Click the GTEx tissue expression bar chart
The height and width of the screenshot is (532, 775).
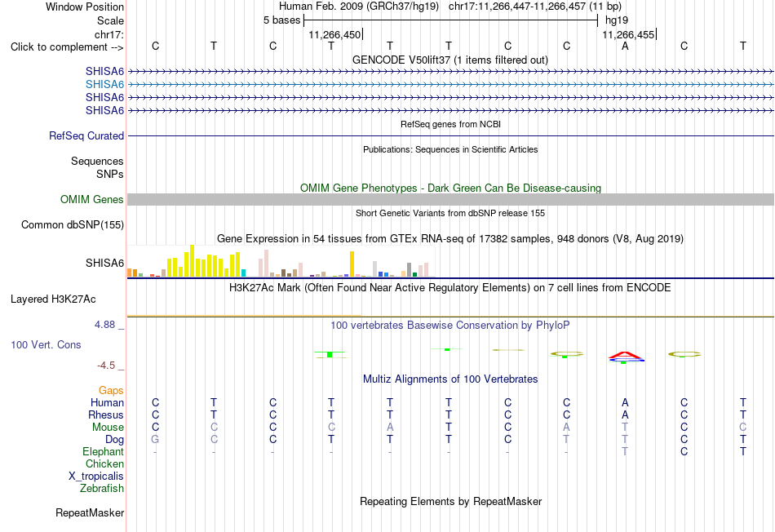pos(281,261)
